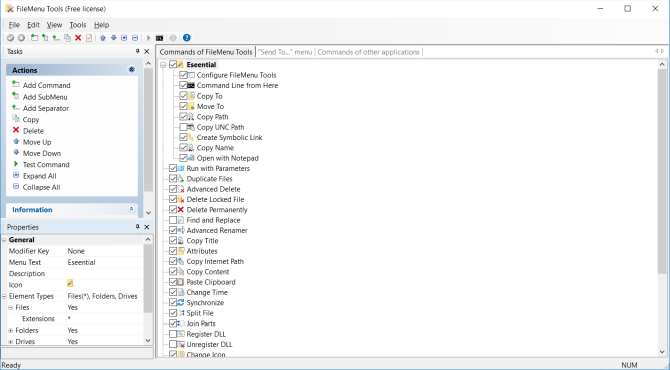
Task: Disable the Advanced Renamer checkbox
Action: pyautogui.click(x=173, y=230)
